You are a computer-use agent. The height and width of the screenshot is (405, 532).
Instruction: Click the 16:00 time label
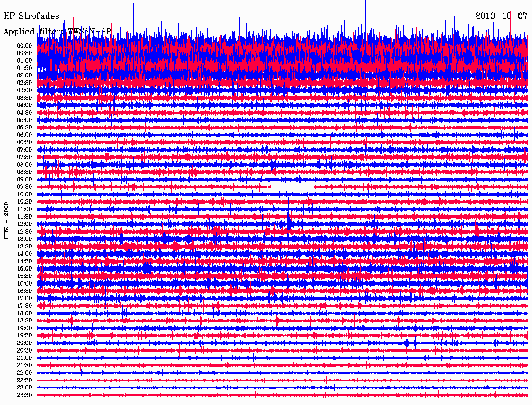click(24, 283)
